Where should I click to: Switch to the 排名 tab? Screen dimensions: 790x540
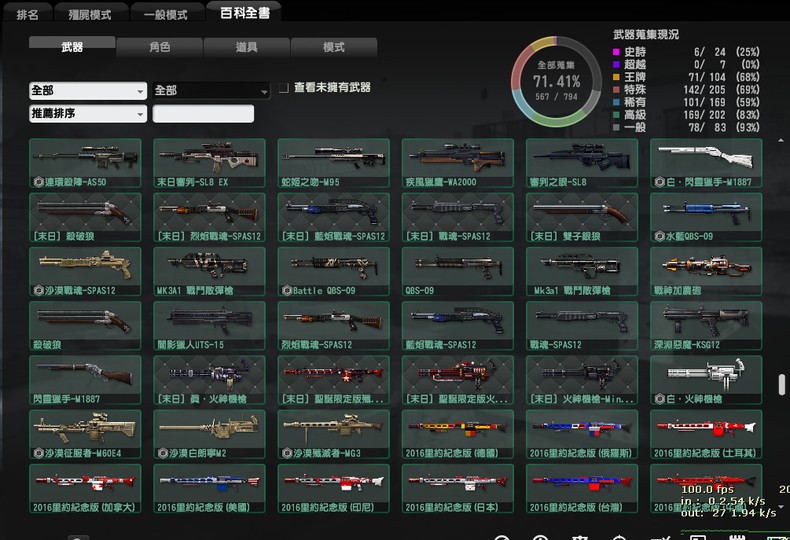click(x=28, y=14)
